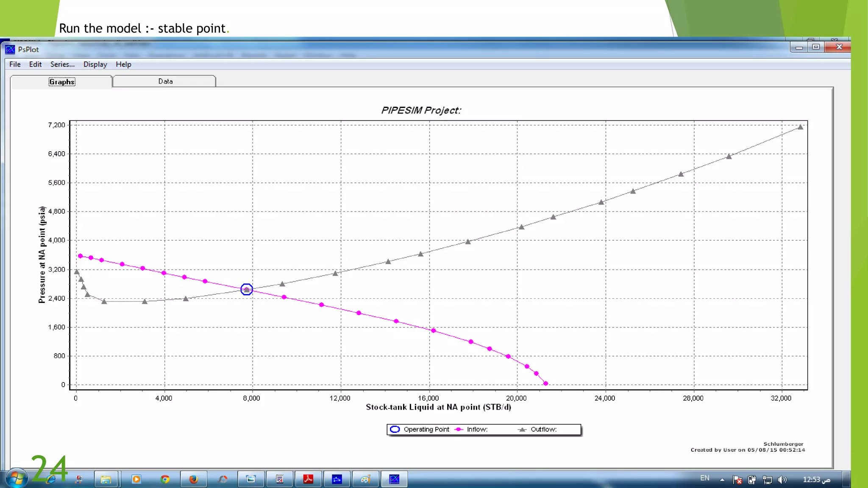Click the 12:53 taskbar clock
868x488 pixels.
tap(816, 480)
